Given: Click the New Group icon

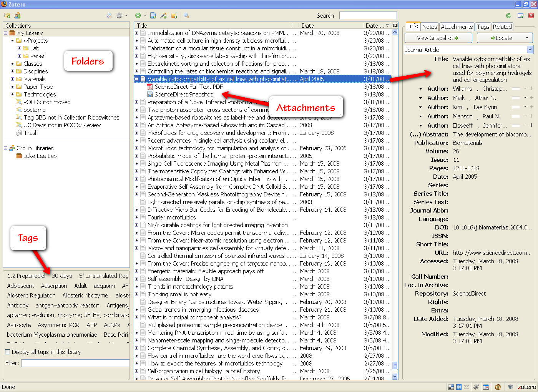Looking at the screenshot, I should [17, 16].
